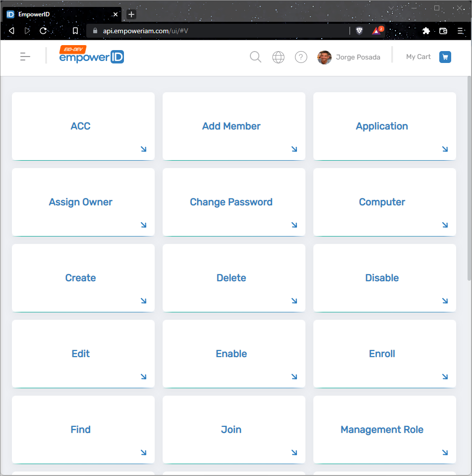Image resolution: width=472 pixels, height=476 pixels.
Task: Reload the current page
Action: [x=43, y=31]
